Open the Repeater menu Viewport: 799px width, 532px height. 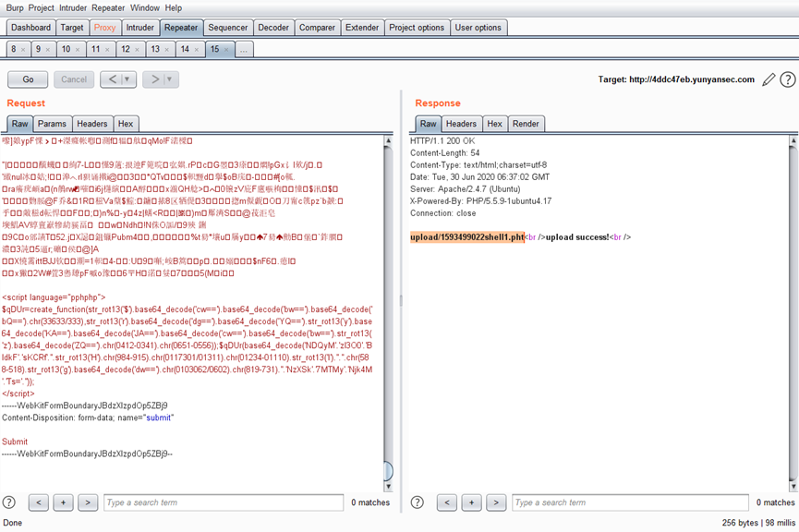click(x=108, y=8)
